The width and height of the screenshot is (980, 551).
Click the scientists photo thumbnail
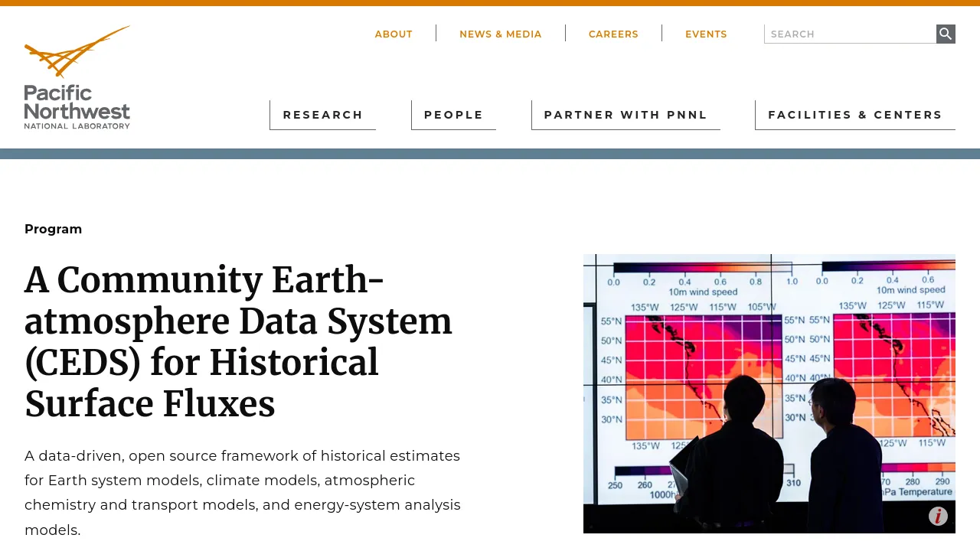tap(769, 393)
